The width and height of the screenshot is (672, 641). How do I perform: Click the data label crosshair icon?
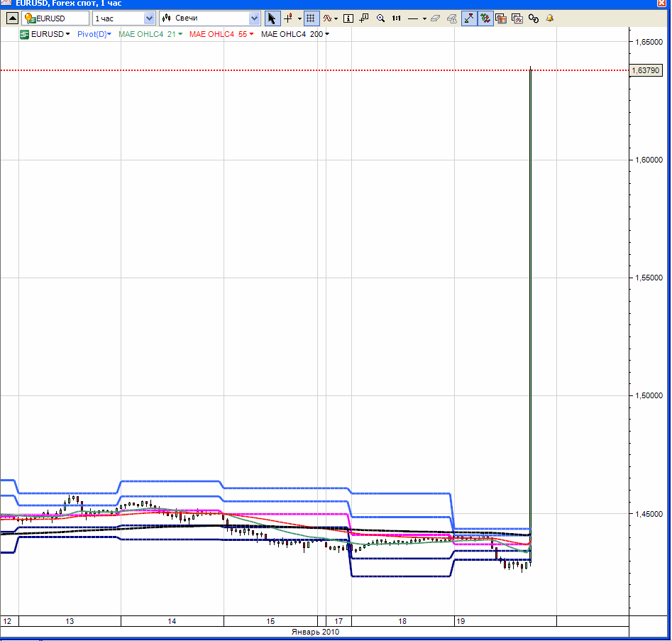tap(364, 18)
